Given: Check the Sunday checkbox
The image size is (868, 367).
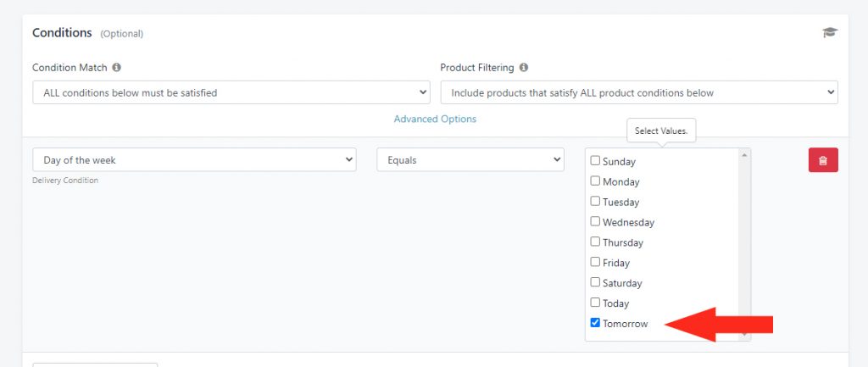Looking at the screenshot, I should click(595, 160).
